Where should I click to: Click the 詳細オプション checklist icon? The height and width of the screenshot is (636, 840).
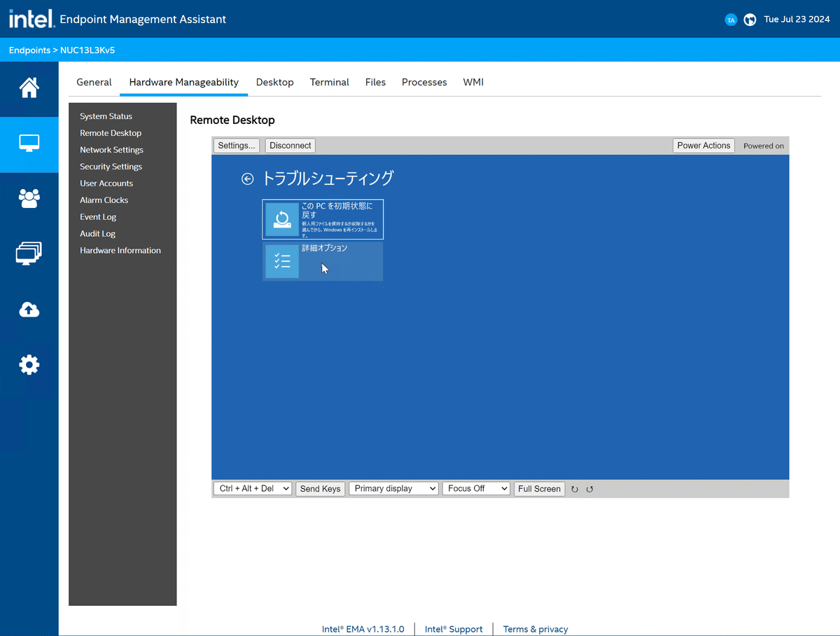tap(282, 261)
